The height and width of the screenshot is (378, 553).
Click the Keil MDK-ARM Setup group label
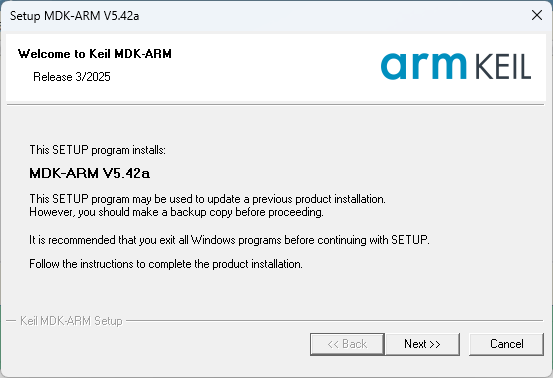pos(71,321)
